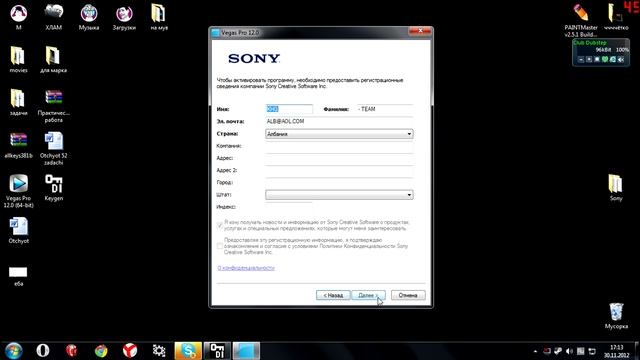Screen dimensions: 640x360
Task: Click the green heart in radio gadget
Action: [x=605, y=60]
